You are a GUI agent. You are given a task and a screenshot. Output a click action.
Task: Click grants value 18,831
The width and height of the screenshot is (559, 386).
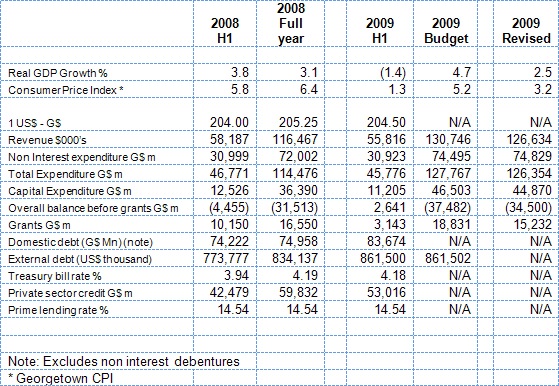(x=451, y=225)
